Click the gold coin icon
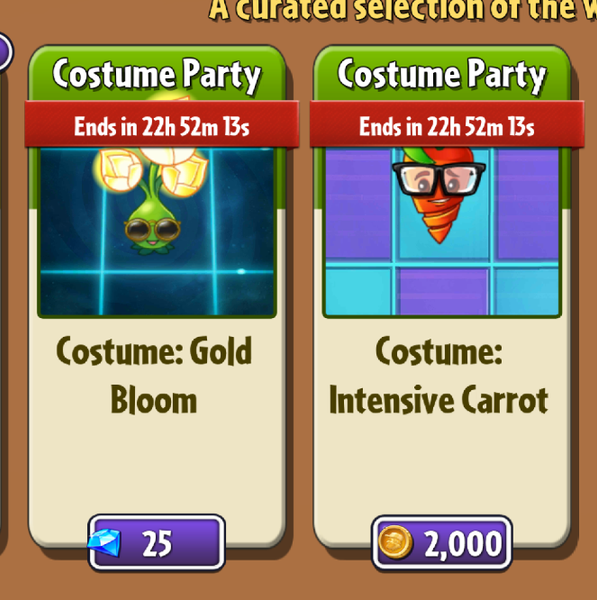 (x=395, y=543)
